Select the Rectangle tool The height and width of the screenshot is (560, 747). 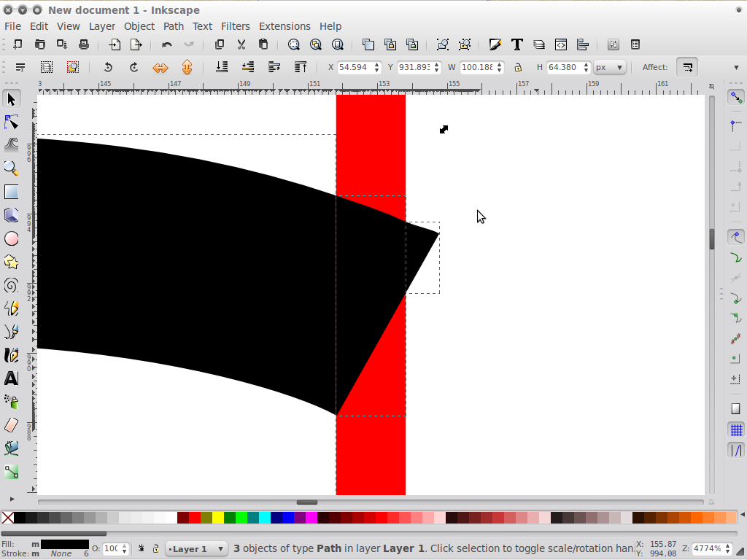click(12, 192)
